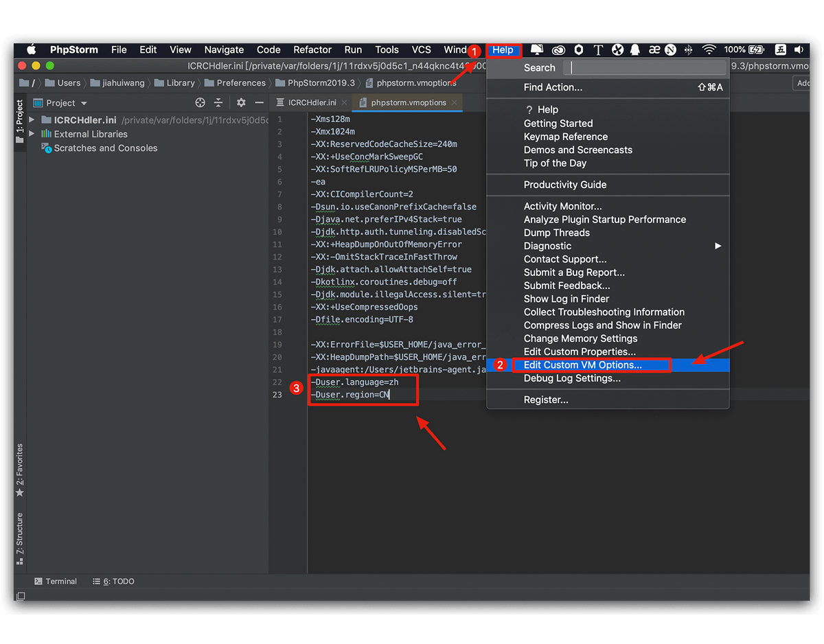Click the Apple logo in menu bar

pyautogui.click(x=31, y=49)
